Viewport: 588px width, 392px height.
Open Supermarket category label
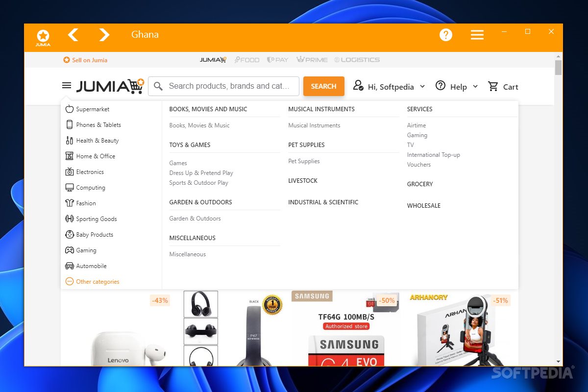(93, 109)
